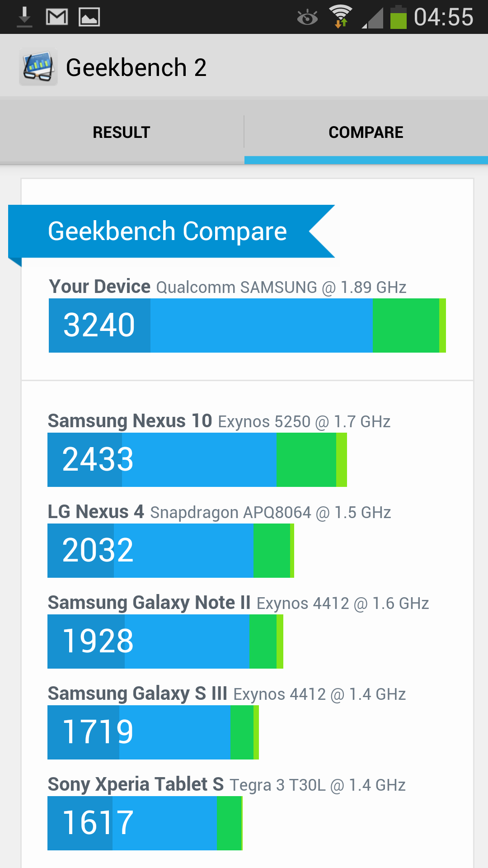Select Sony Xperia Tablet S score bar
This screenshot has width=488, height=868.
click(x=145, y=823)
